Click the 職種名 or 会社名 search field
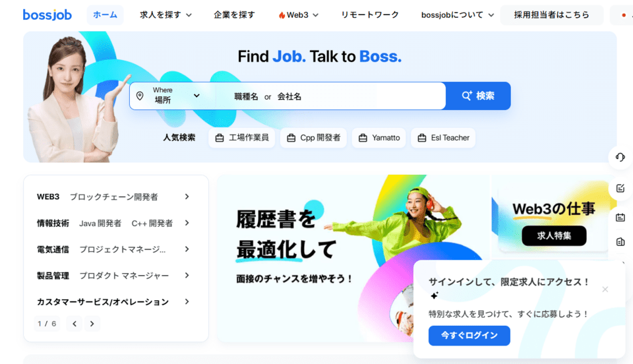Viewport: 633px width, 364px height. click(x=331, y=96)
